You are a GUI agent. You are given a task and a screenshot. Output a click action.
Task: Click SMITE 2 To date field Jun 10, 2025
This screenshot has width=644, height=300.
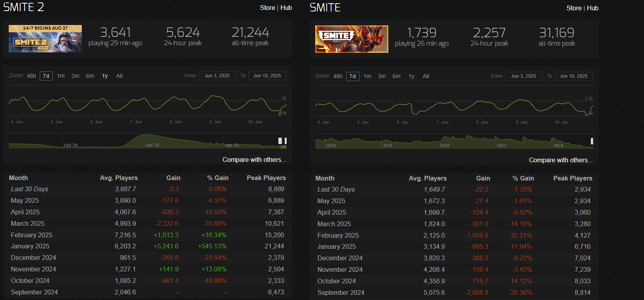[x=267, y=76]
